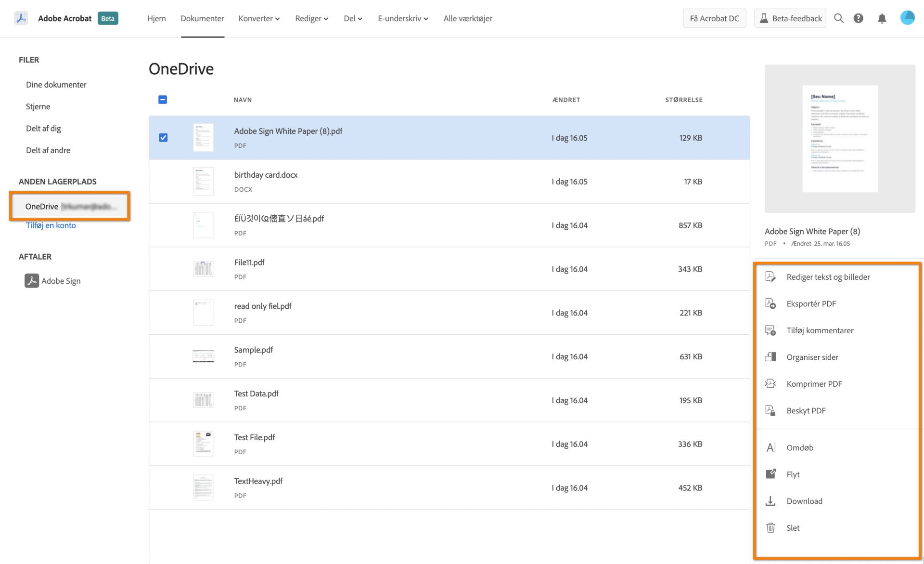The width and height of the screenshot is (924, 564).
Task: Expand the Rediger dropdown menu
Action: 311,18
